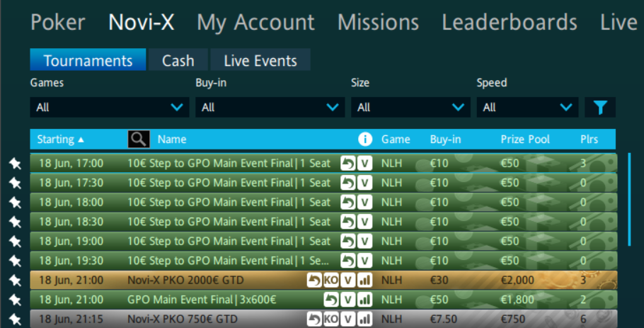Open the tournament name search magnifier
The height and width of the screenshot is (328, 644).
point(139,140)
